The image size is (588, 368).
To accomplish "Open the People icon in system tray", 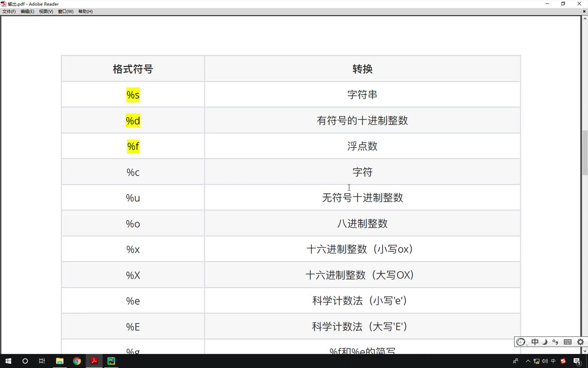I will 516,361.
